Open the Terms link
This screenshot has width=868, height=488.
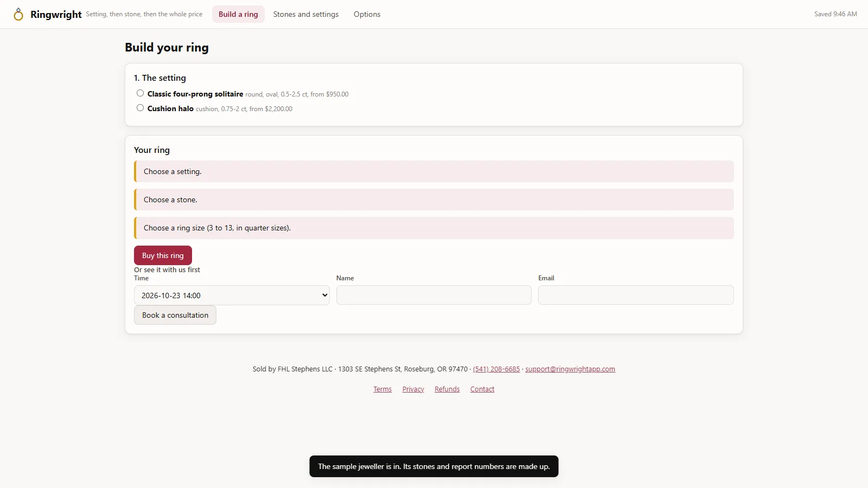tap(382, 389)
